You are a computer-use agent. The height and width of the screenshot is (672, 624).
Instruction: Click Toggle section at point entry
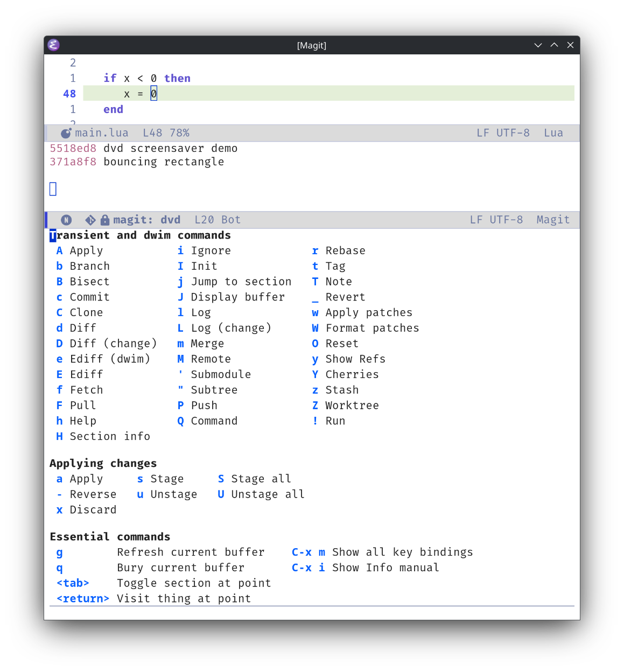(x=164, y=583)
